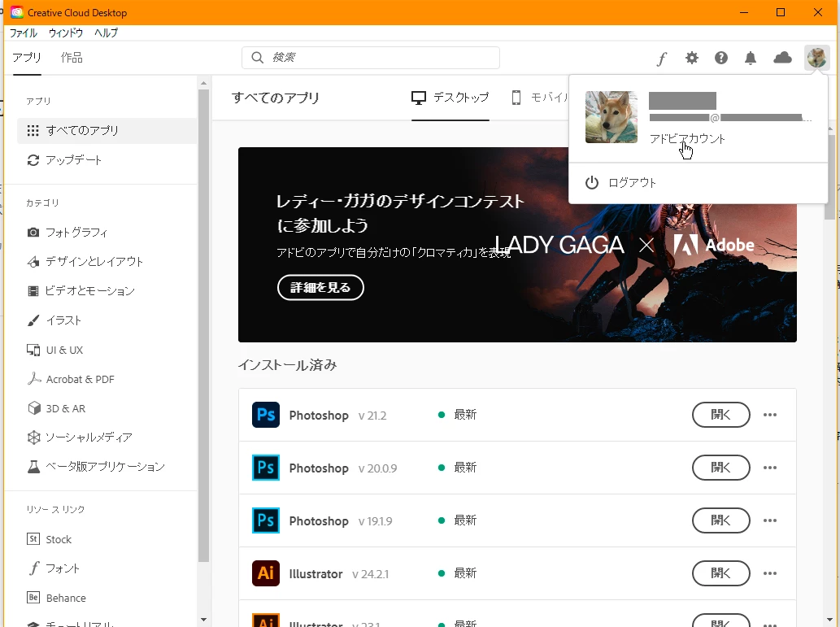Click the Photoshop v 19.1.9 app icon
The height and width of the screenshot is (627, 840).
tap(266, 520)
